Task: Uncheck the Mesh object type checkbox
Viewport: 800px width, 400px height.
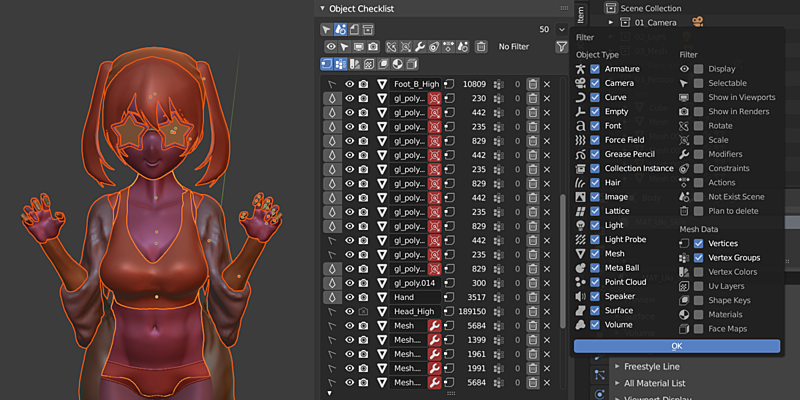Action: coord(594,254)
